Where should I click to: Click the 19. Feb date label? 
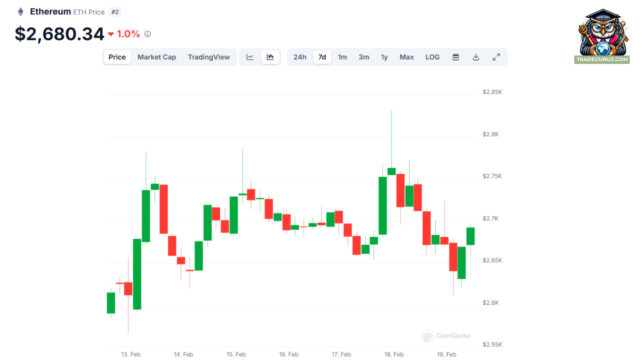coord(447,354)
